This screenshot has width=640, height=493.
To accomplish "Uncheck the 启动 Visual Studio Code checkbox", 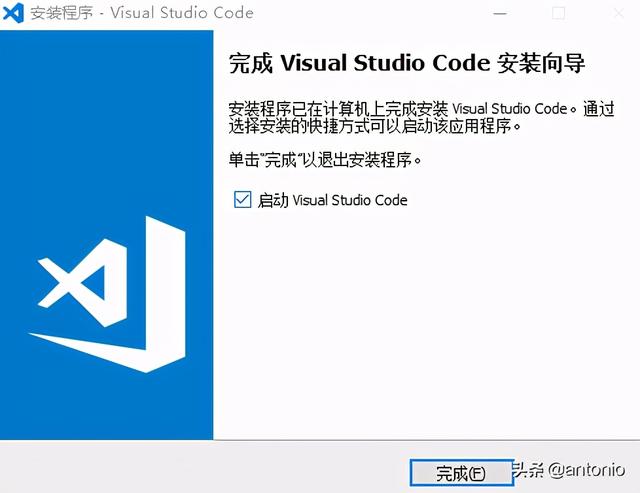I will (242, 200).
